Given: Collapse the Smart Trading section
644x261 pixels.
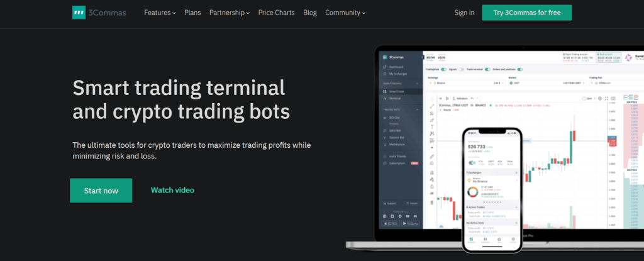Looking at the screenshot, I should click(418, 84).
